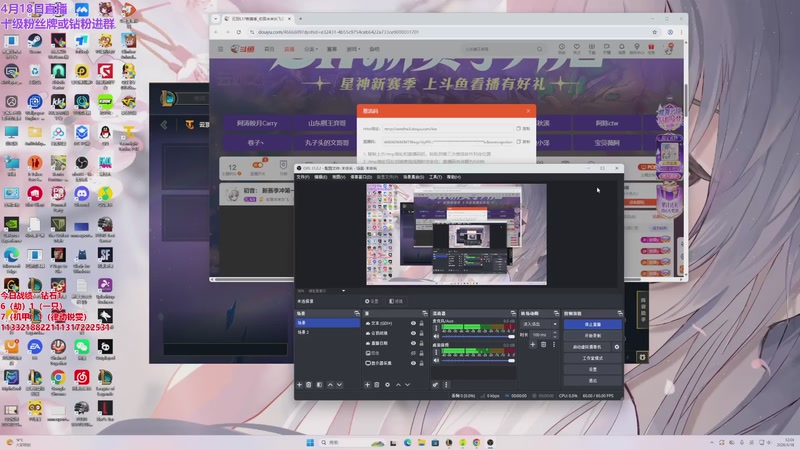Select 场景 2 in the scenes list
800x450 pixels.
(328, 332)
